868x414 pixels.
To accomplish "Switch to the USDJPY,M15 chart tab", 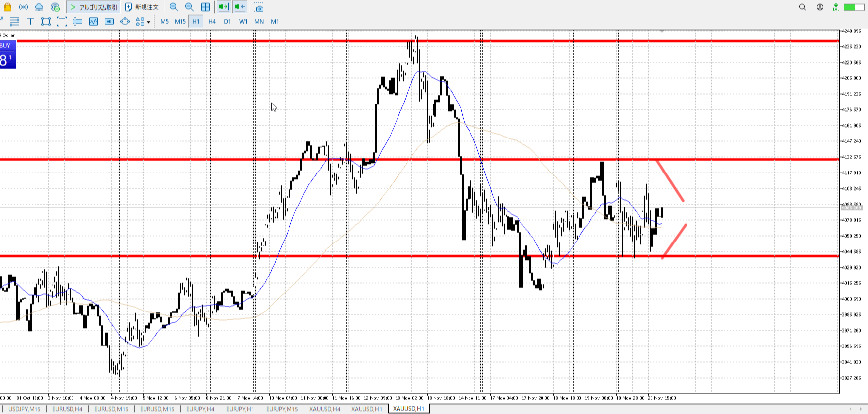I will (24, 409).
